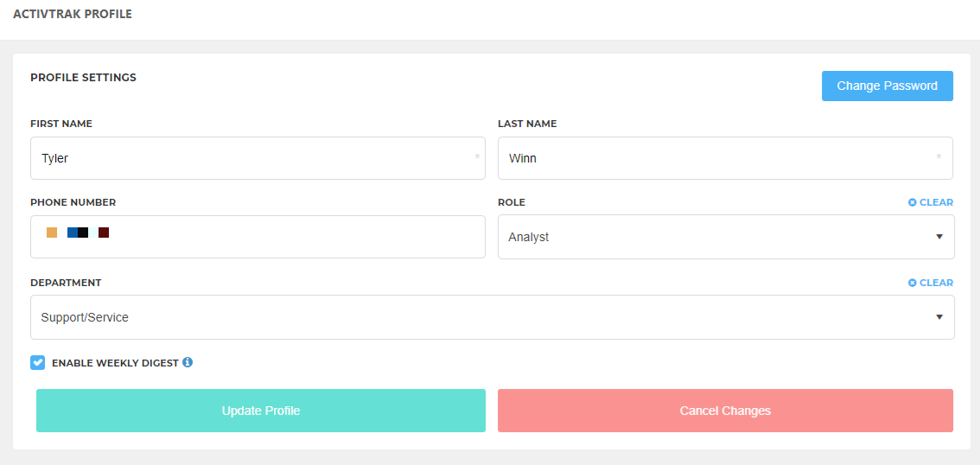Click the Update Profile button
Screen dimensions: 980x465
coord(261,411)
